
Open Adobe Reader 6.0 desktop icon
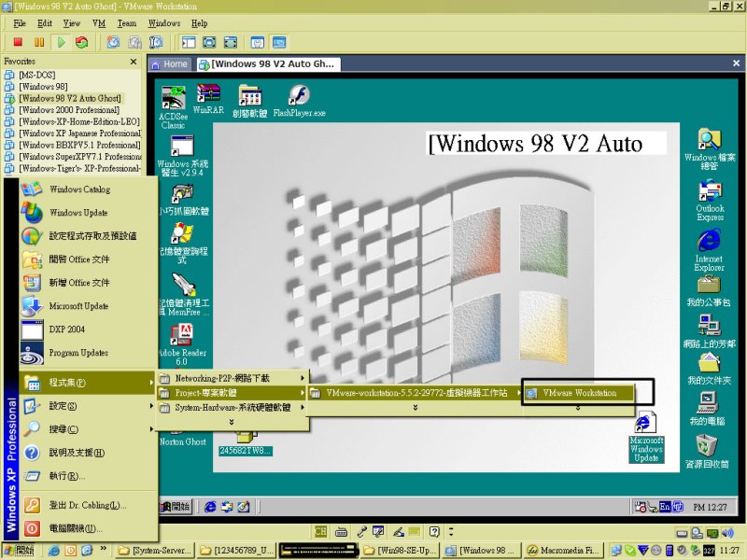[182, 344]
